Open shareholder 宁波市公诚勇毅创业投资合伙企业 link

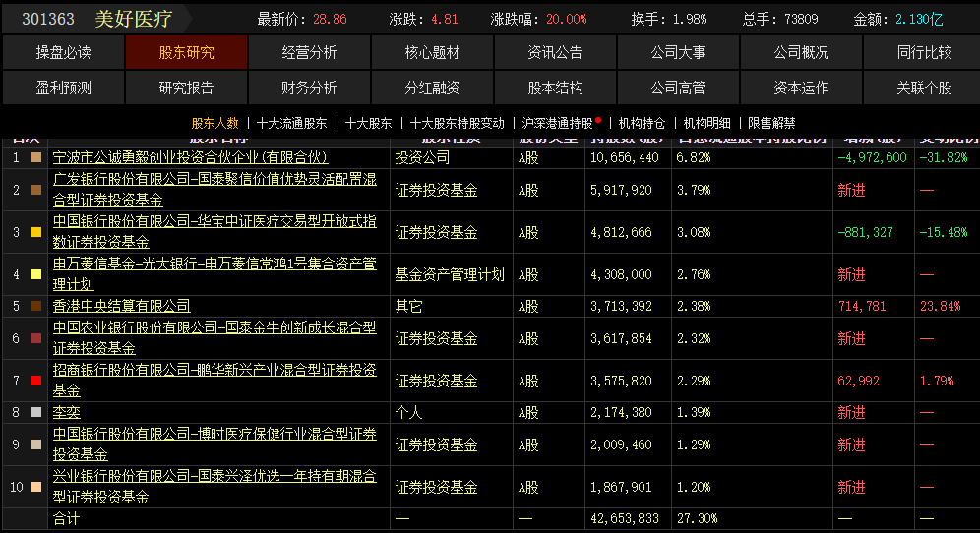(x=190, y=157)
